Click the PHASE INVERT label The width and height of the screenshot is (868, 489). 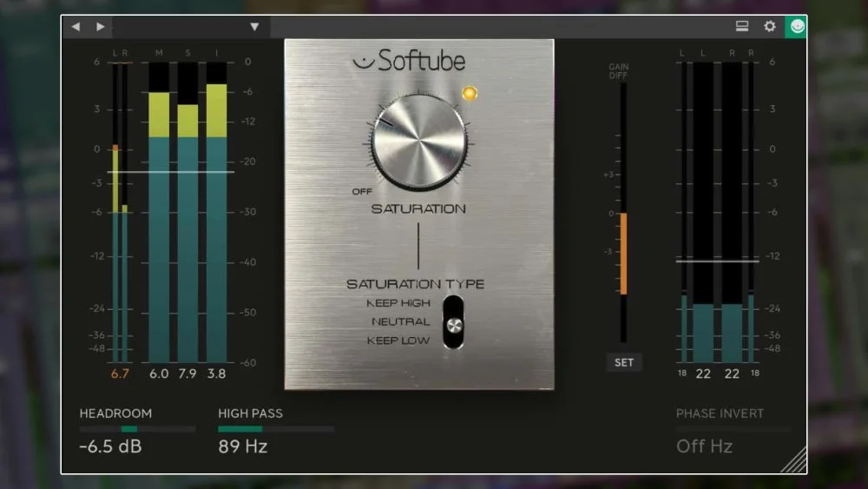[720, 413]
